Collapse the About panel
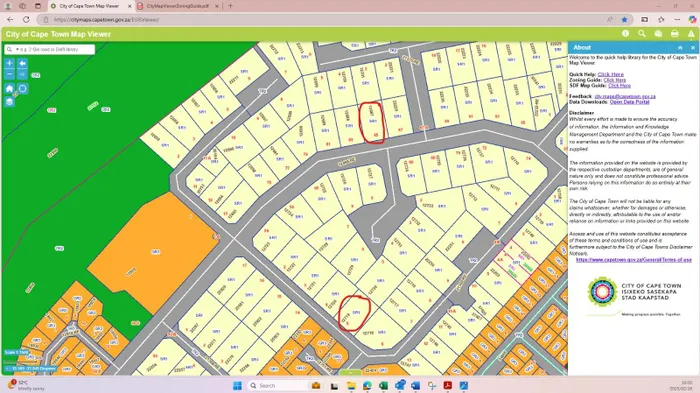 [x=680, y=47]
